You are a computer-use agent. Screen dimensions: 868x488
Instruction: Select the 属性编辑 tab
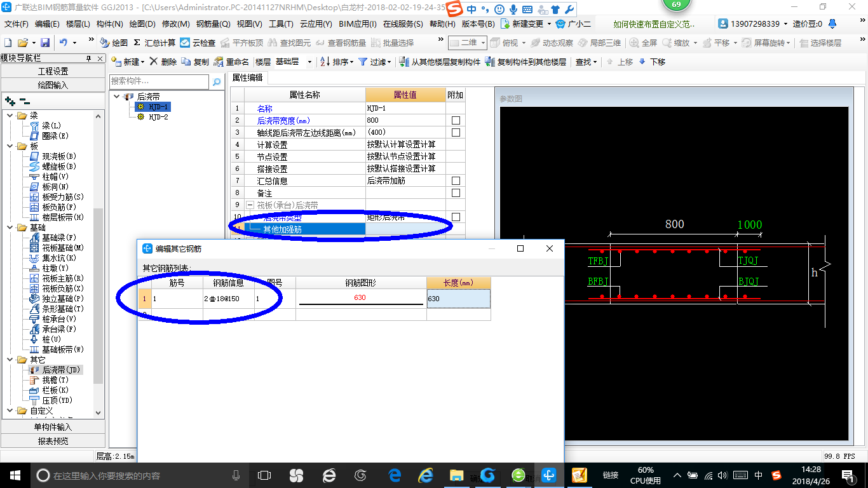tap(247, 78)
